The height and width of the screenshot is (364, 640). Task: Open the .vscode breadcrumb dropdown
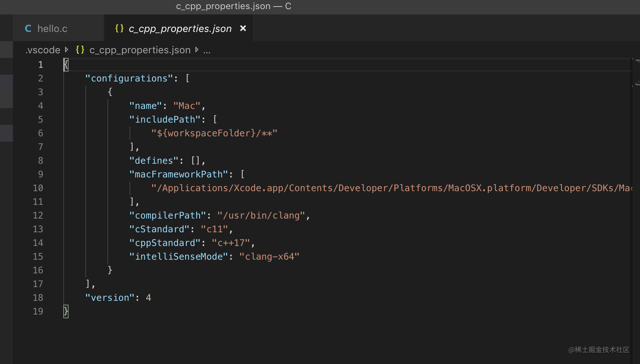[x=42, y=50]
